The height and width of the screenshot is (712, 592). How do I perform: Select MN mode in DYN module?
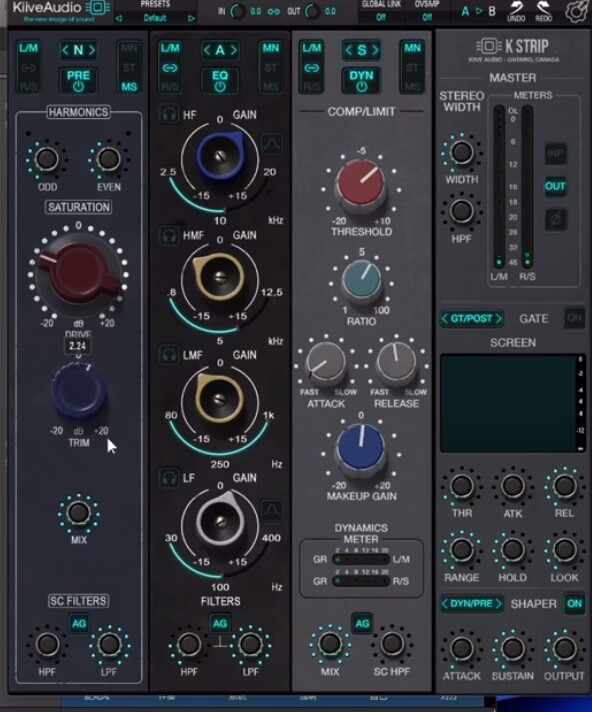pyautogui.click(x=412, y=48)
